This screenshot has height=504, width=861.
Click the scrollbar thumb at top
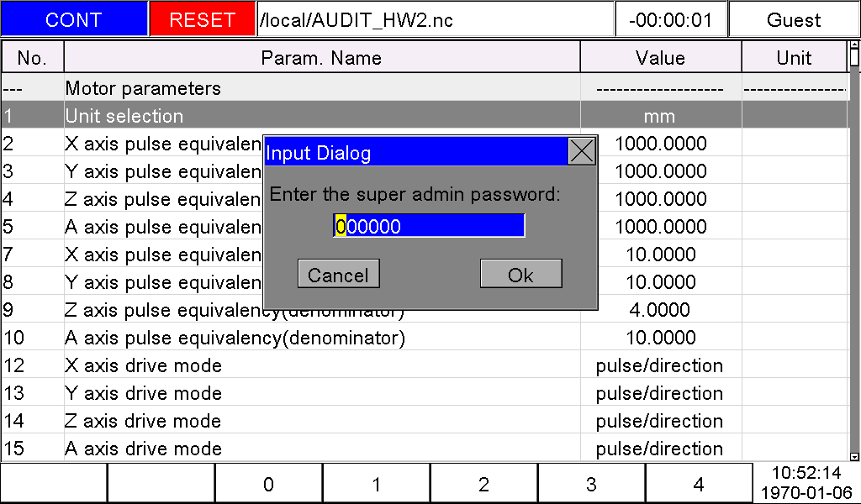pyautogui.click(x=854, y=57)
